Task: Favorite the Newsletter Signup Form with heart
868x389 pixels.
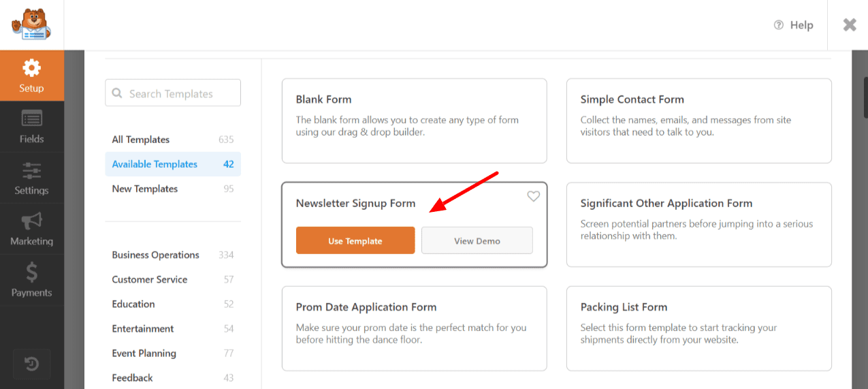Action: (533, 196)
